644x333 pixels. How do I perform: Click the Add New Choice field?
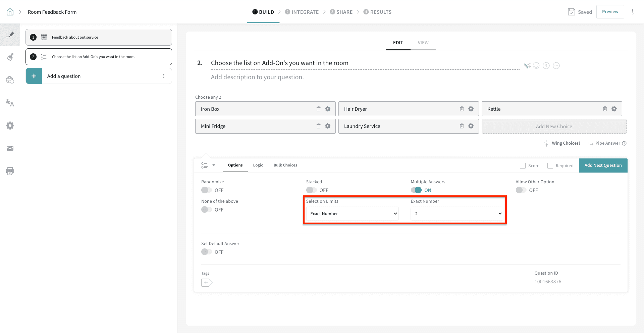554,127
